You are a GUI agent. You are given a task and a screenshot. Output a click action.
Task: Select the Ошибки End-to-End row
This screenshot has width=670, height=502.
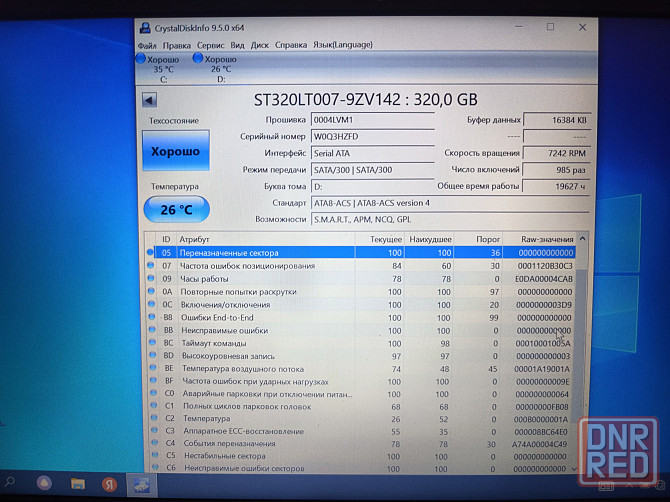tap(361, 318)
